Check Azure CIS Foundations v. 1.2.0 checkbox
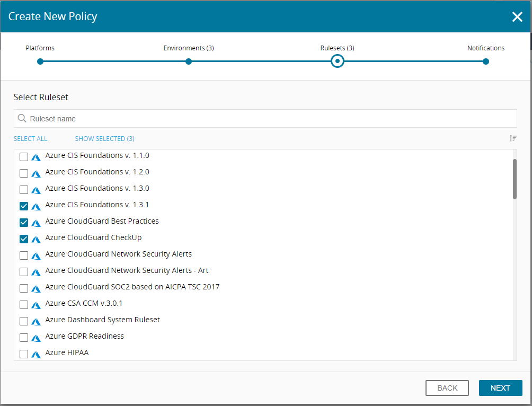 click(x=24, y=173)
